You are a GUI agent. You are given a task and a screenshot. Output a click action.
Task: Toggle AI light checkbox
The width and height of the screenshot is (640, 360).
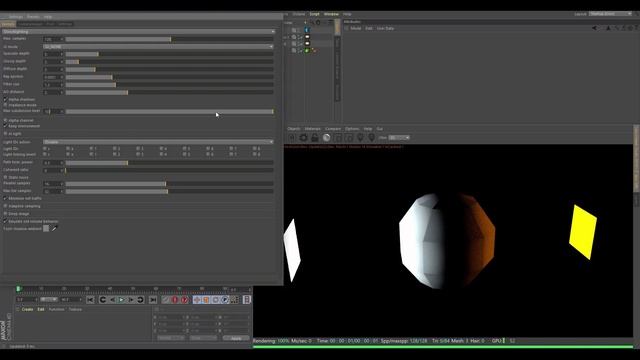click(5, 133)
